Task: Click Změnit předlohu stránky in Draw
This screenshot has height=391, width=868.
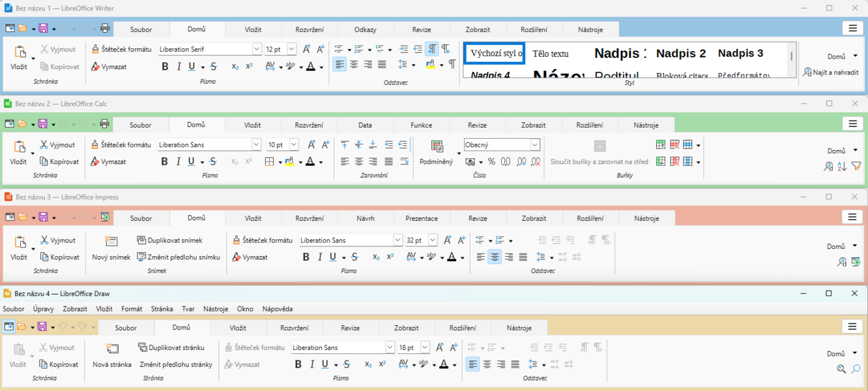Action: point(176,364)
